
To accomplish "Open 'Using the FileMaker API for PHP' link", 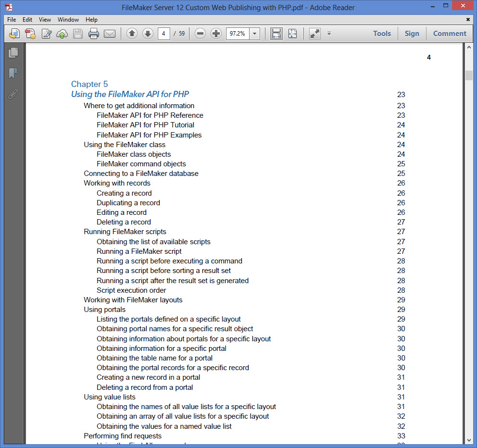I will [x=130, y=94].
